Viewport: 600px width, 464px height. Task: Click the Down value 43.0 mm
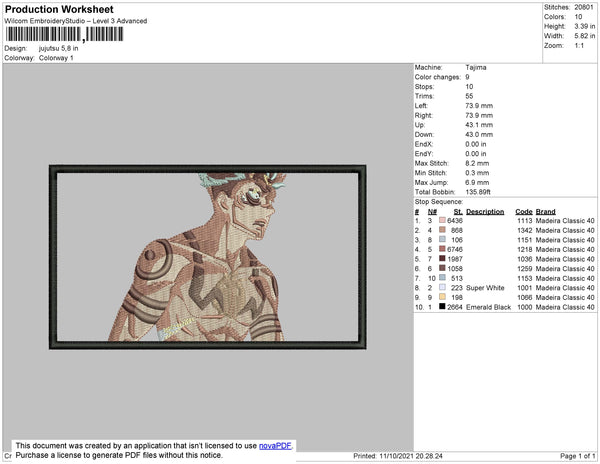click(479, 134)
